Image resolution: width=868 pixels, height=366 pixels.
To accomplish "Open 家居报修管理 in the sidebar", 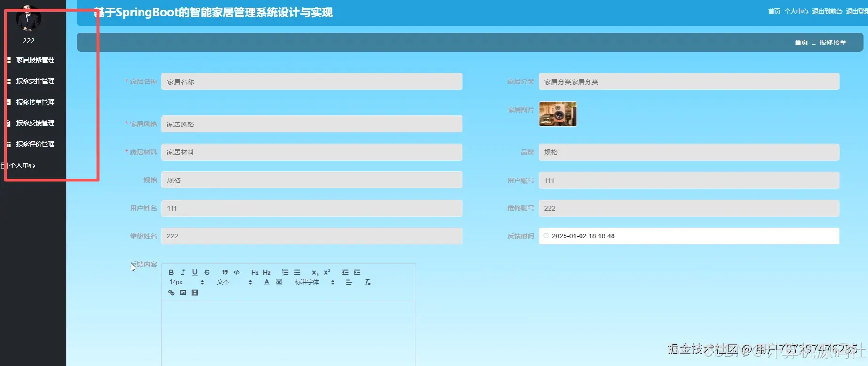I will [x=35, y=60].
